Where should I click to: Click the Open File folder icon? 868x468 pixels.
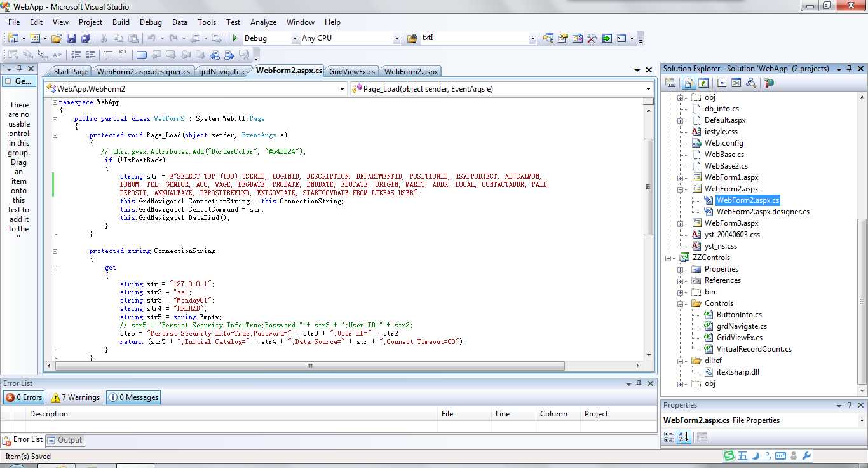(x=57, y=38)
